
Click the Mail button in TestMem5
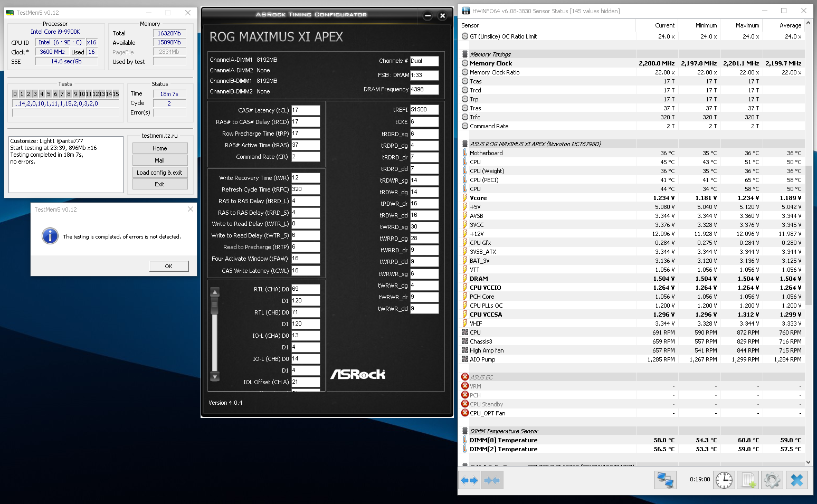160,160
